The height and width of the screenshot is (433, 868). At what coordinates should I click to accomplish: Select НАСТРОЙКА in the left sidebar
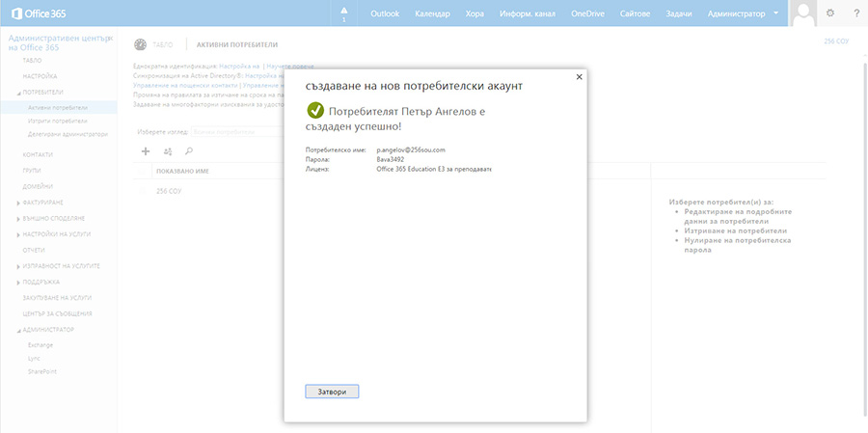40,76
